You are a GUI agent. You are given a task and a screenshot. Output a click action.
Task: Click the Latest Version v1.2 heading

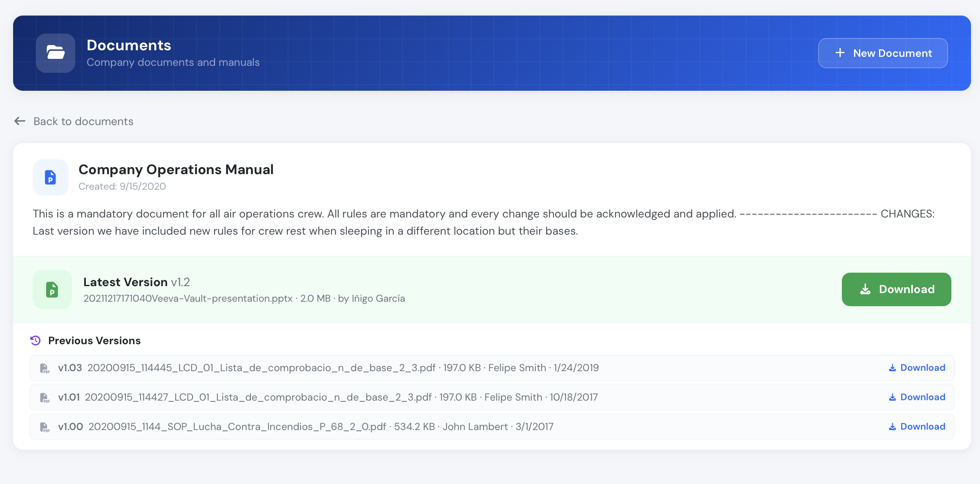[136, 282]
